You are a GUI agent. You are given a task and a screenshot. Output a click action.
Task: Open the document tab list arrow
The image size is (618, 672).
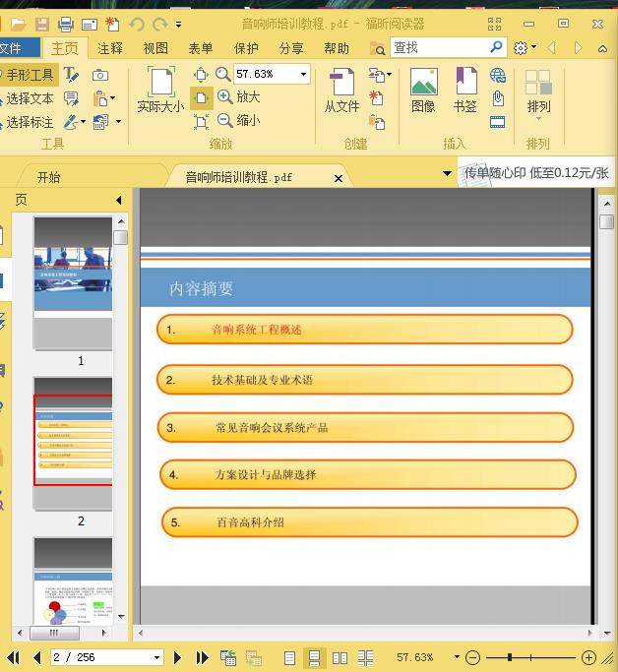tap(447, 173)
